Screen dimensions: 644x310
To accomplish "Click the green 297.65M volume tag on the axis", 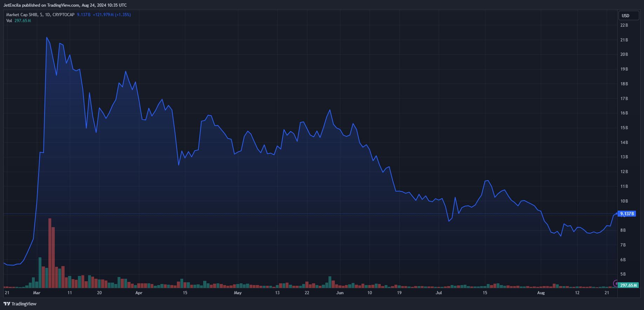I will coord(628,285).
